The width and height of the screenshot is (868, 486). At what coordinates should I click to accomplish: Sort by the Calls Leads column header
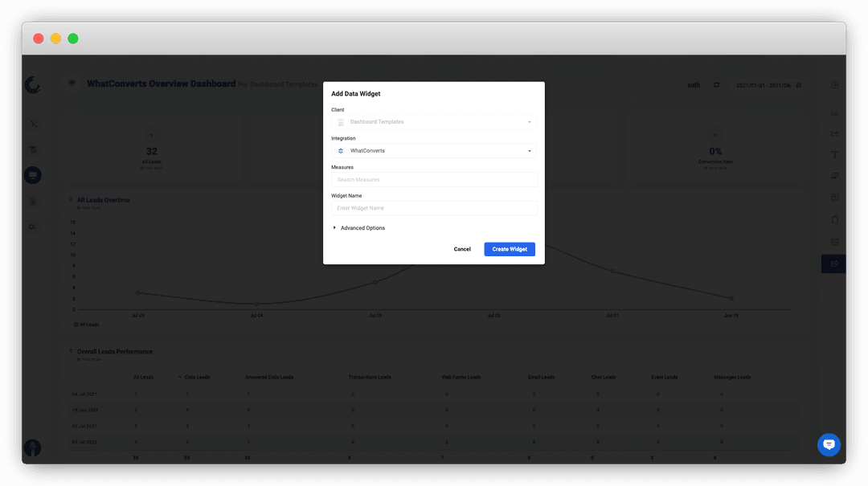pyautogui.click(x=197, y=378)
